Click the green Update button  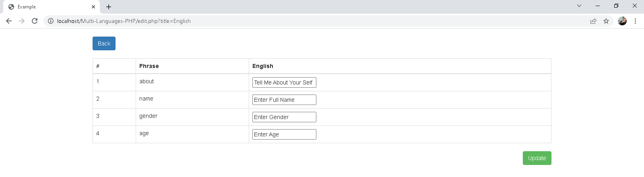[537, 158]
